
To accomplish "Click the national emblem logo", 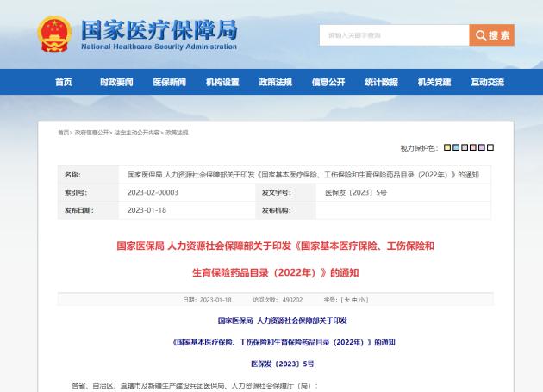I will pyautogui.click(x=54, y=34).
